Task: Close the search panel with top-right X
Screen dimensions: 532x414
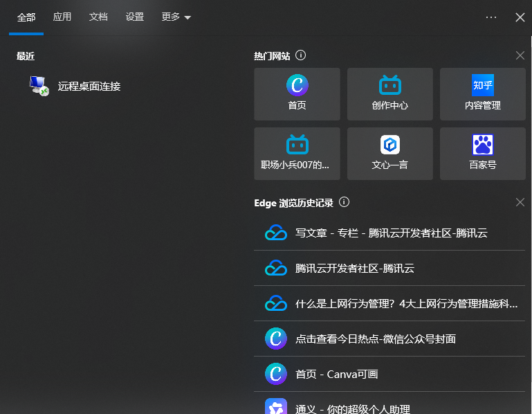Action: (520, 17)
